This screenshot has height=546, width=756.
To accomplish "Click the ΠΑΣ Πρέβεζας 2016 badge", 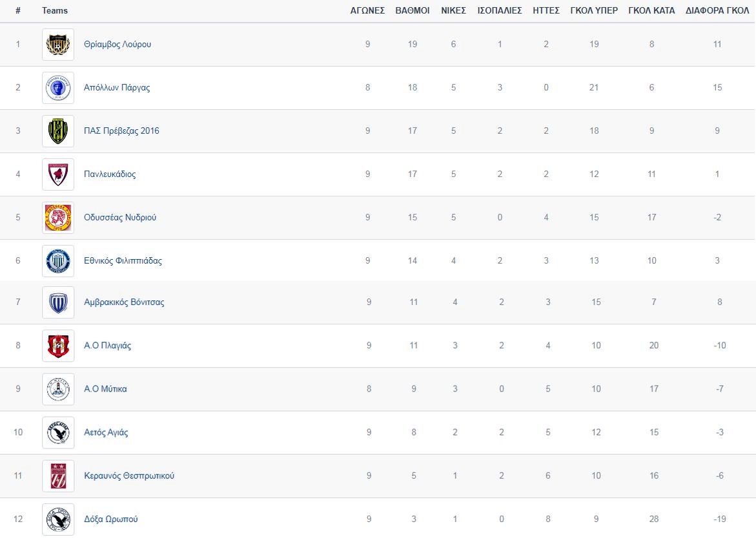I will pyautogui.click(x=58, y=131).
